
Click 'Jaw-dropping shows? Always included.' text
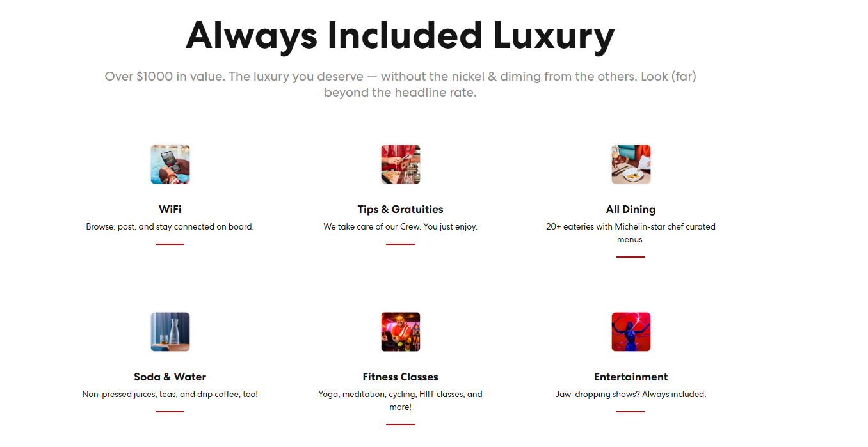pos(631,394)
